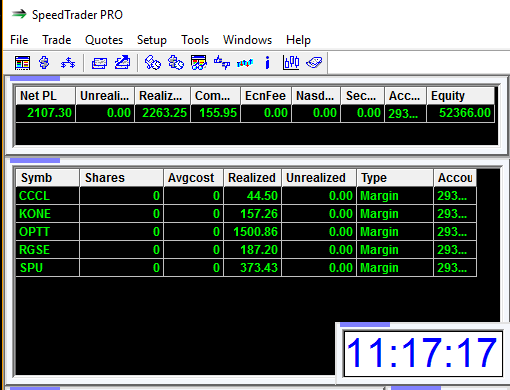Open the Setup menu

[x=152, y=40]
